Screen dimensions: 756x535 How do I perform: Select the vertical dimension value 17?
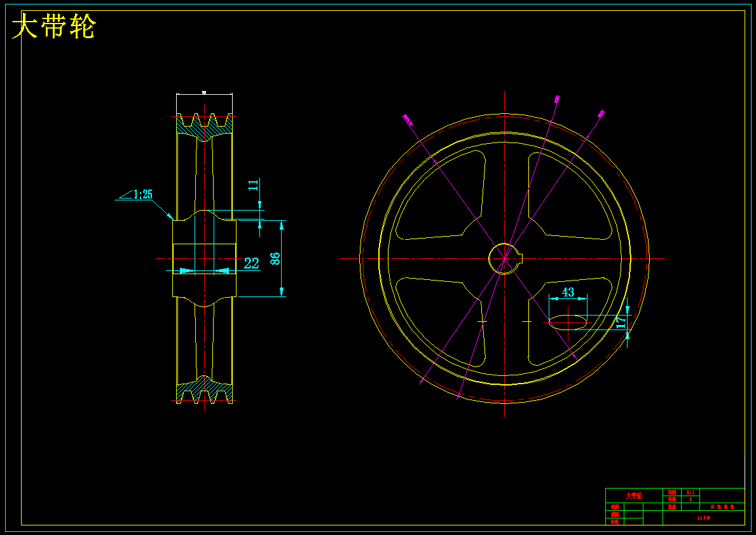pyautogui.click(x=622, y=323)
